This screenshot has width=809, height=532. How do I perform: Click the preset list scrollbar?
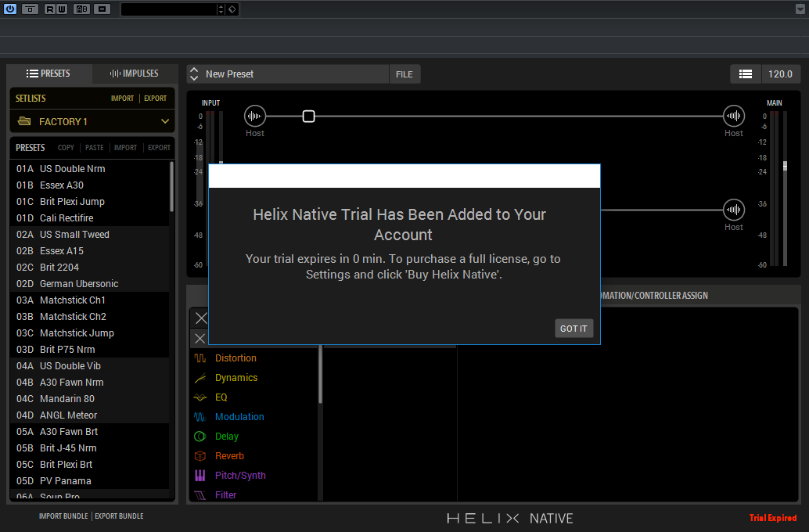[x=172, y=186]
